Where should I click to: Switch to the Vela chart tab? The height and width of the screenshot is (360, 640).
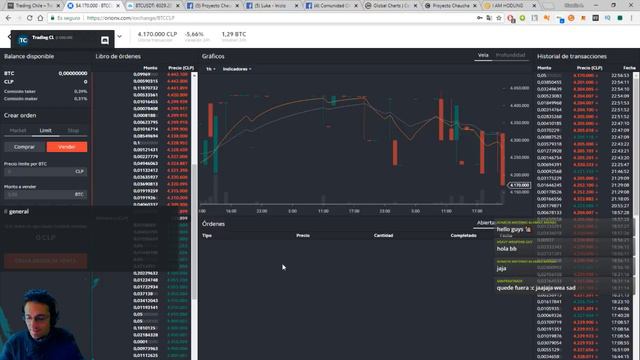pyautogui.click(x=483, y=55)
